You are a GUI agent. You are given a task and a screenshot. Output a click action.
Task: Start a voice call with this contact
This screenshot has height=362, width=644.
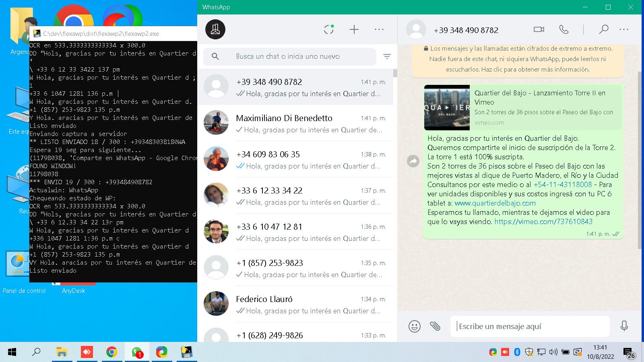564,29
